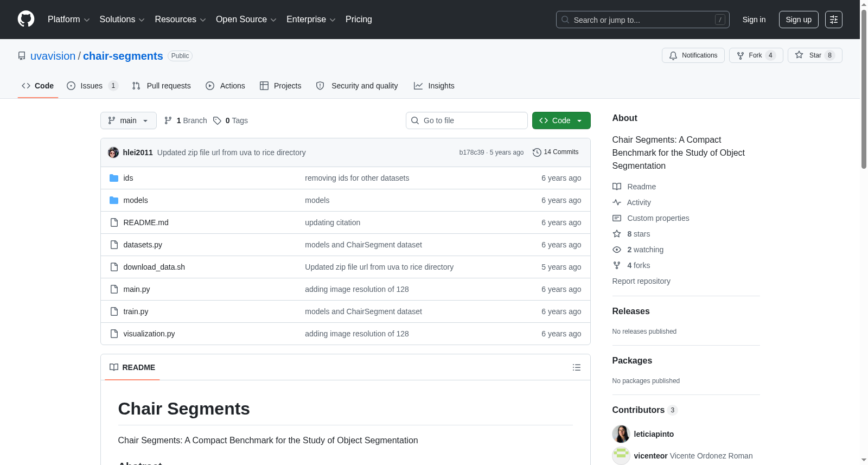Click the branch icon beside 1 Branch
The width and height of the screenshot is (868, 465).
(x=168, y=120)
